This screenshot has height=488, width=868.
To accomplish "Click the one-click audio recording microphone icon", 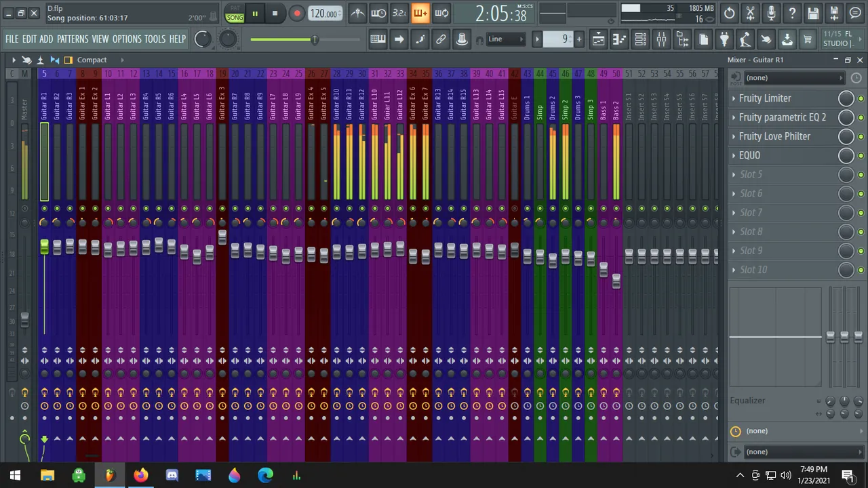I will [x=771, y=13].
